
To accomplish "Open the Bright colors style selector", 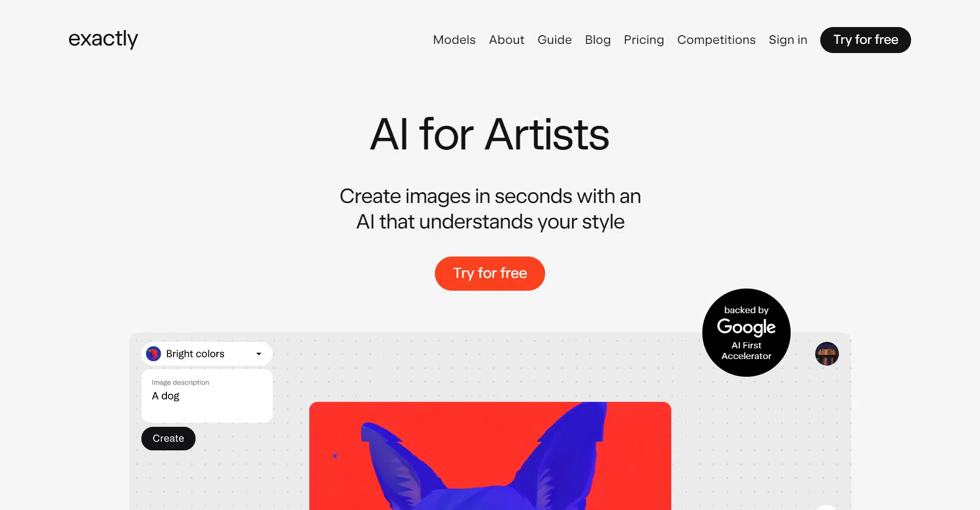I will [x=207, y=354].
